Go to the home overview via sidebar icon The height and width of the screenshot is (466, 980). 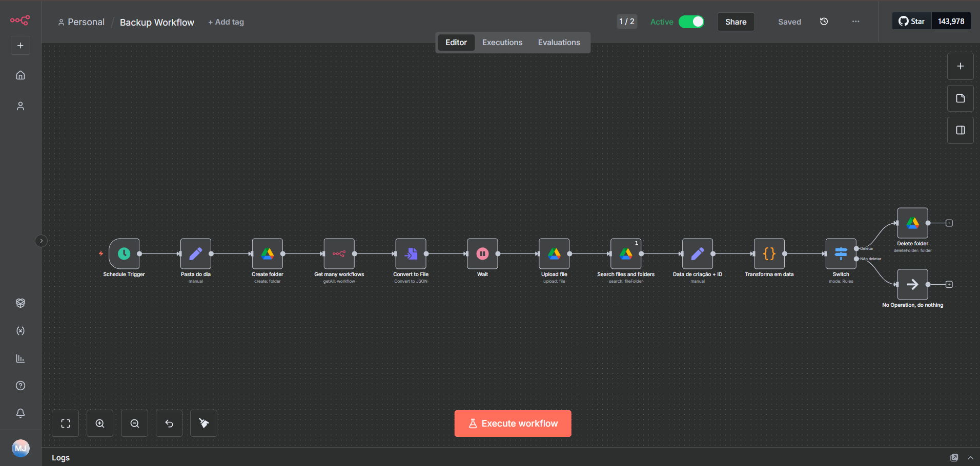[x=20, y=75]
